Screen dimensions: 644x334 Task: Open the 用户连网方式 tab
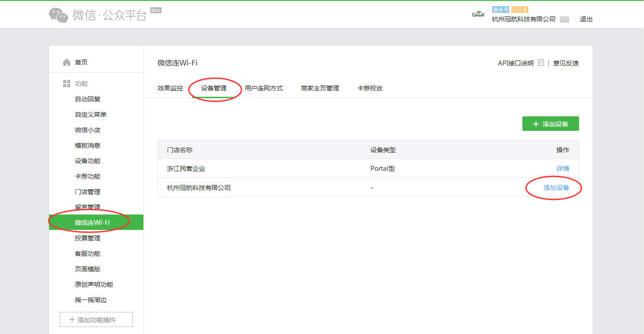tap(264, 88)
